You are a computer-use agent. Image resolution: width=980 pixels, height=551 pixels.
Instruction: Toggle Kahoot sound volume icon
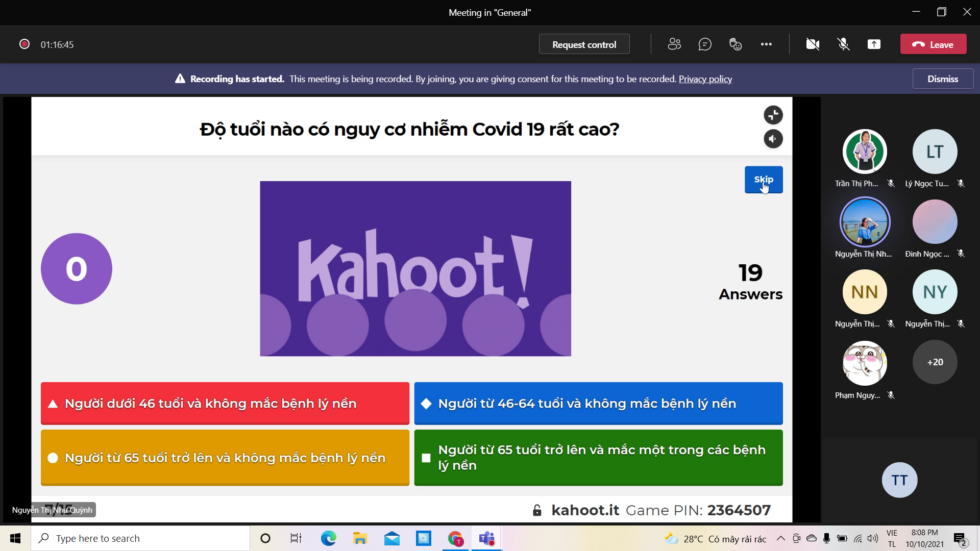pos(773,139)
